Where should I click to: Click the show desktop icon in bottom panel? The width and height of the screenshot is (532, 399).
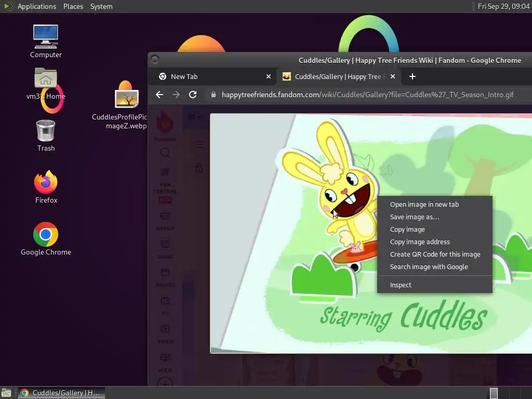coord(6,393)
